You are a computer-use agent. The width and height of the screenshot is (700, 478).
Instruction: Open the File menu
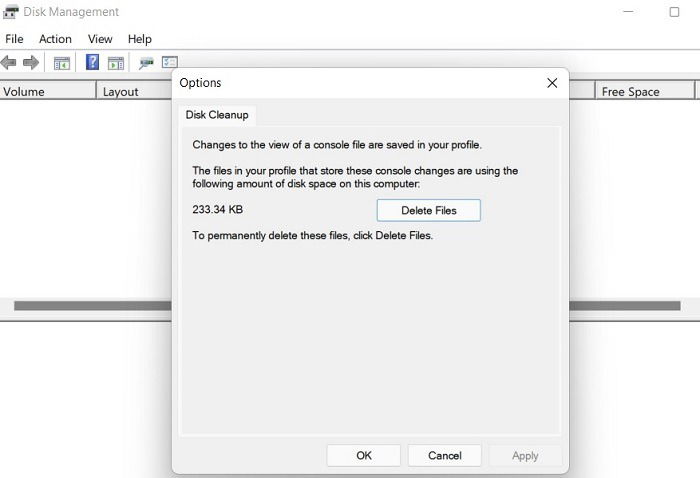(x=14, y=39)
